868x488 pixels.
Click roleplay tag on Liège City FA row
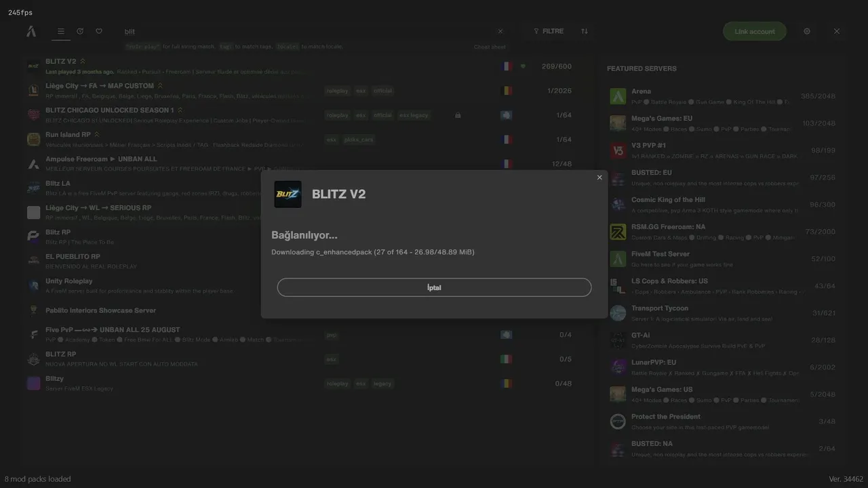coord(337,91)
